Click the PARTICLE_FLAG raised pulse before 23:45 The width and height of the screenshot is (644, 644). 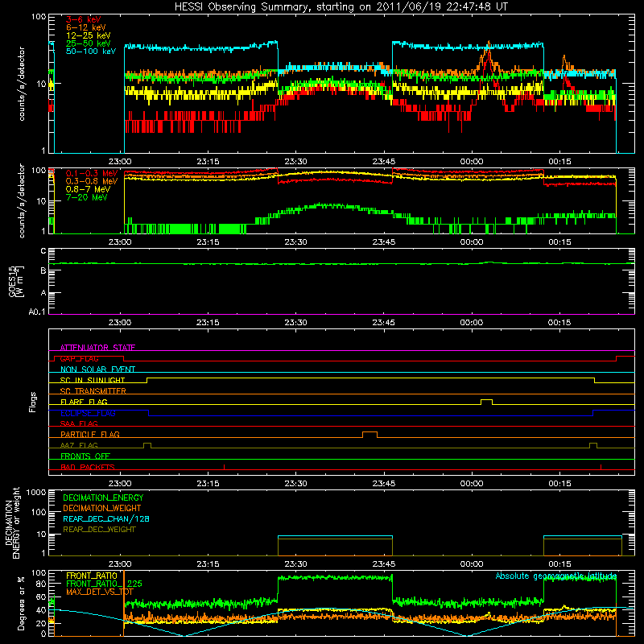(369, 435)
